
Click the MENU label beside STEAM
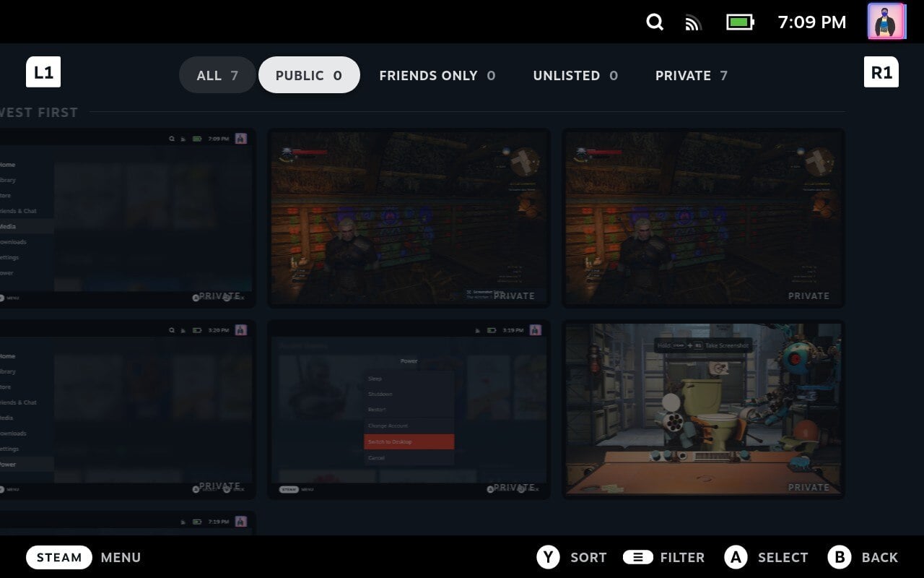[x=121, y=557]
